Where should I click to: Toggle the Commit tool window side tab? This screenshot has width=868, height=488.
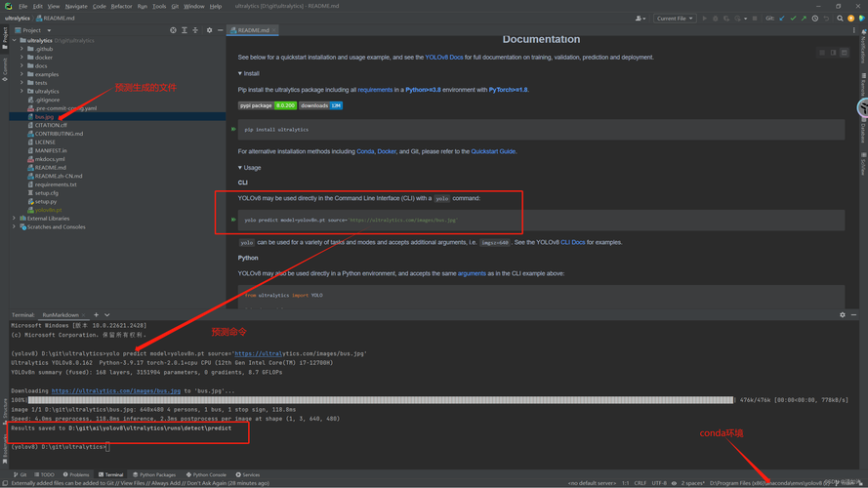click(5, 69)
